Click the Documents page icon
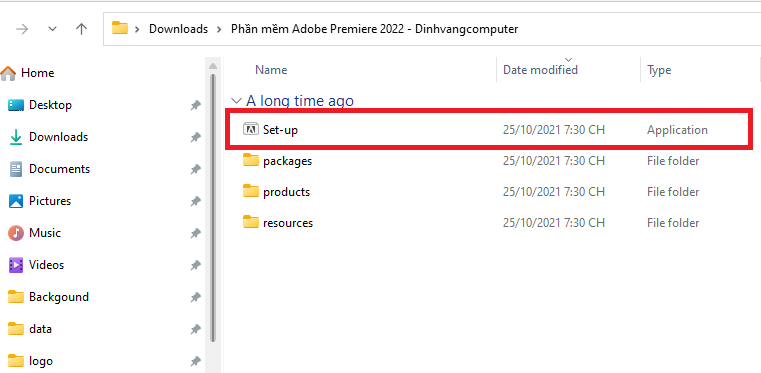 (x=16, y=169)
